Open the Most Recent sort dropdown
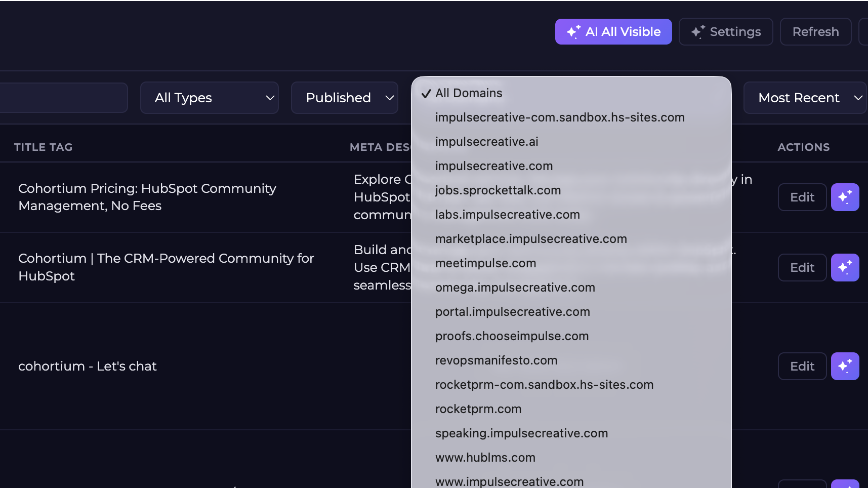Viewport: 868px width, 488px height. [805, 98]
